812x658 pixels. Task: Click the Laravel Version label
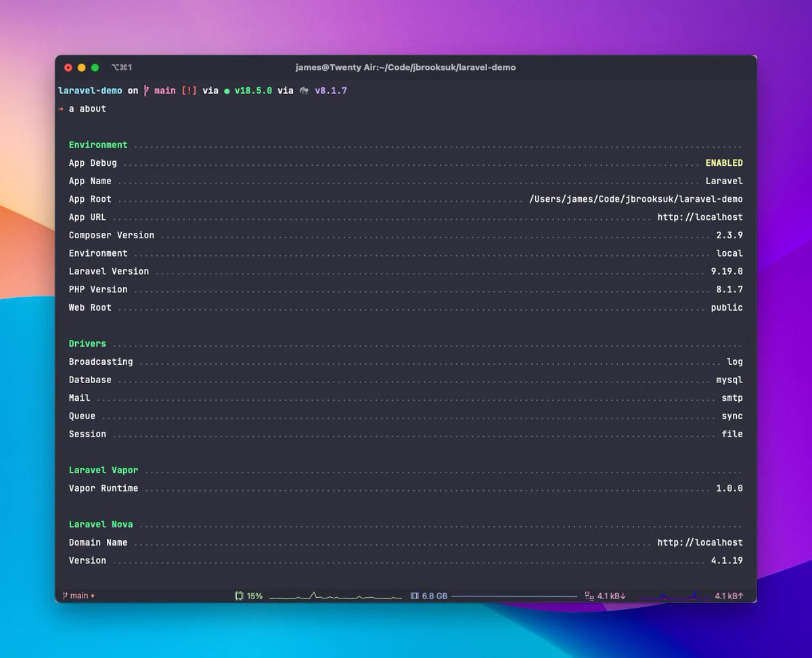[109, 271]
